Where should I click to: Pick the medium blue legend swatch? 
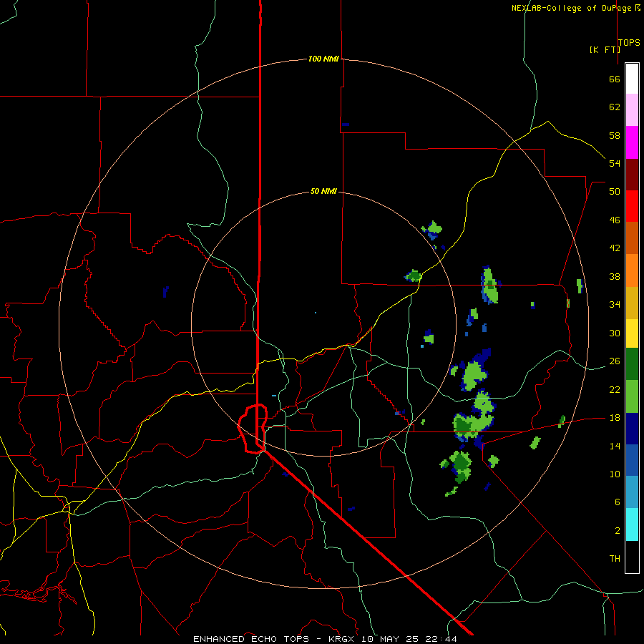(632, 460)
